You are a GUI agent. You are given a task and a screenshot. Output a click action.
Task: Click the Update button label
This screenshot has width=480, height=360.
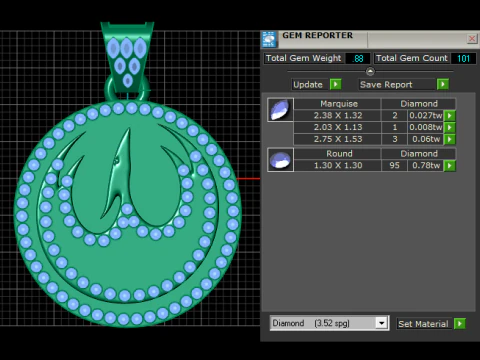pyautogui.click(x=308, y=85)
